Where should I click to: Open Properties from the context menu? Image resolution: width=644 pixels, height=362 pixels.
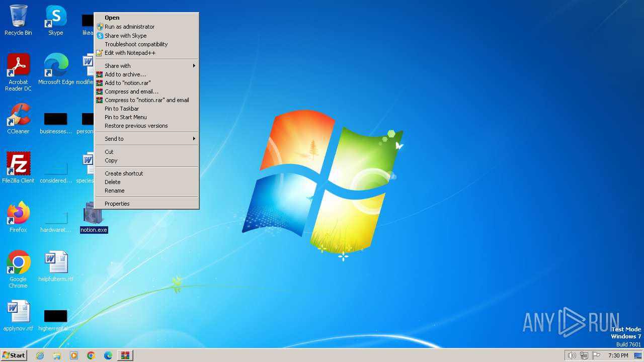(146, 204)
